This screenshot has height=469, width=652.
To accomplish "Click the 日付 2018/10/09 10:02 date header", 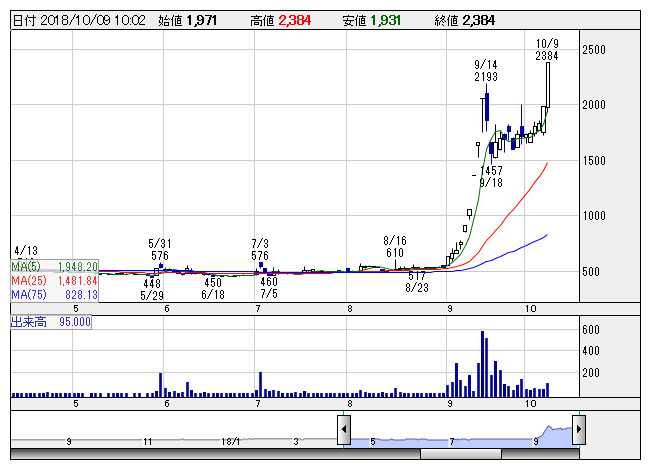I will tap(78, 20).
